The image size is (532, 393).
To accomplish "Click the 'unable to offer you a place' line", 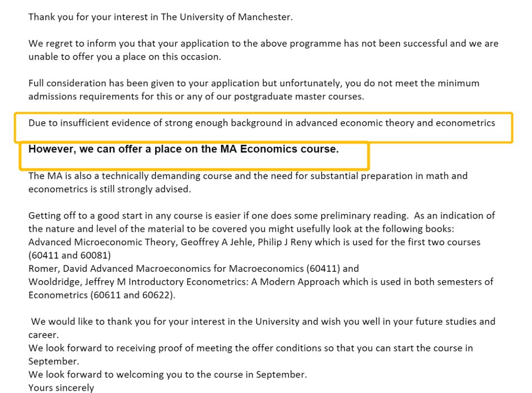I will pos(125,57).
